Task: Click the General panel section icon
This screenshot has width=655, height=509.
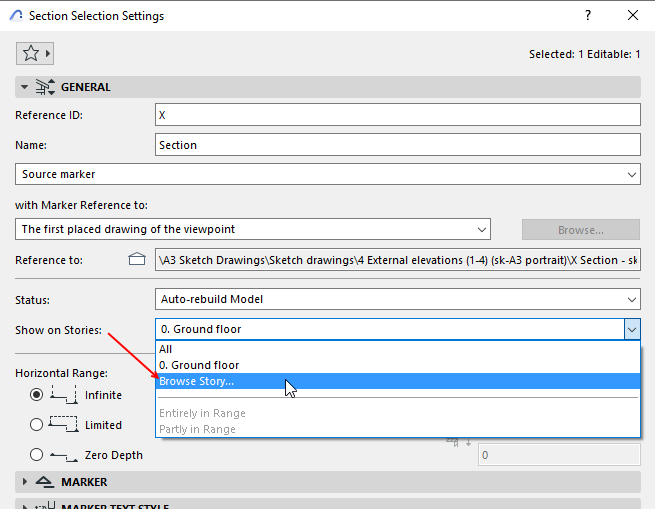Action: click(45, 87)
